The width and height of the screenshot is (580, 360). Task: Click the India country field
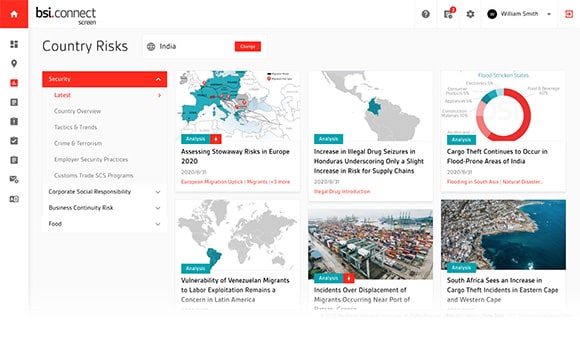[204, 46]
